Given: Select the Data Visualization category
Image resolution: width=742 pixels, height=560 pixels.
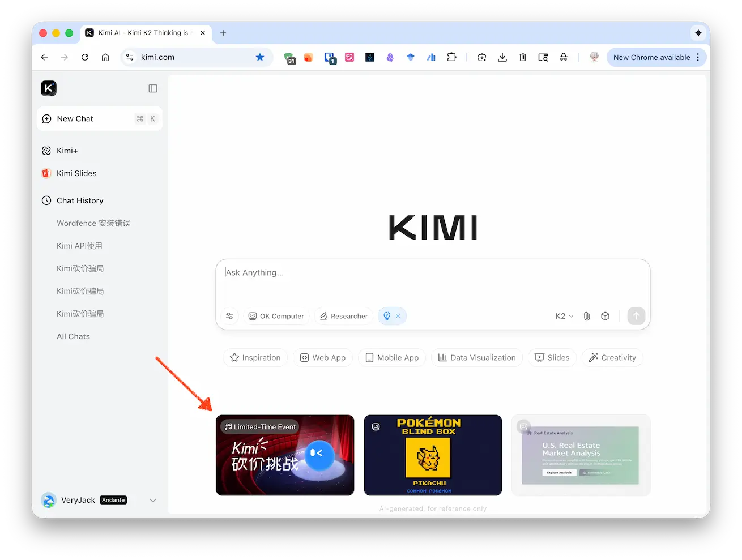Looking at the screenshot, I should [477, 358].
